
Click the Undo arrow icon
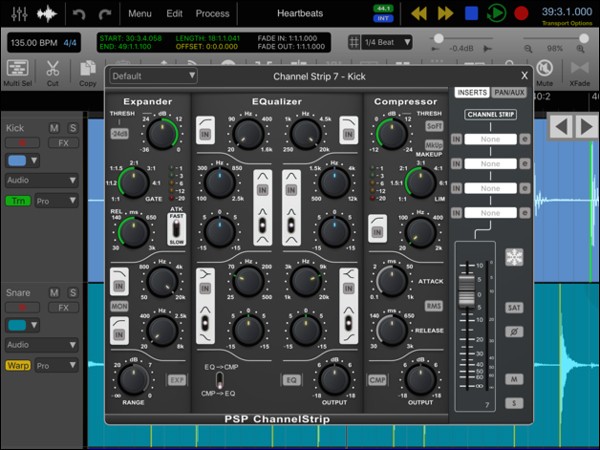[x=79, y=14]
